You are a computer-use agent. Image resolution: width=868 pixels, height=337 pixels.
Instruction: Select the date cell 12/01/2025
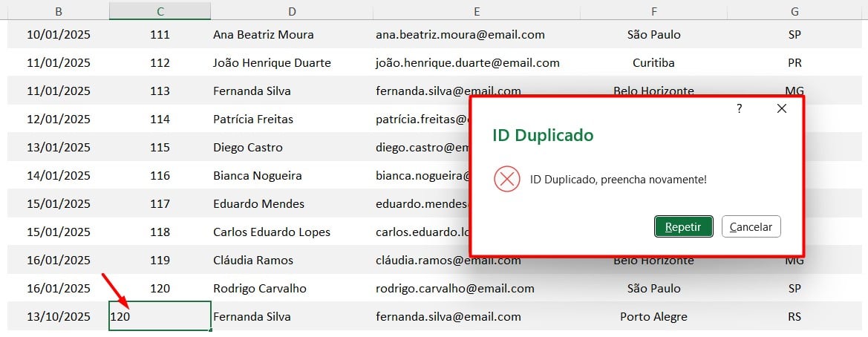[59, 119]
